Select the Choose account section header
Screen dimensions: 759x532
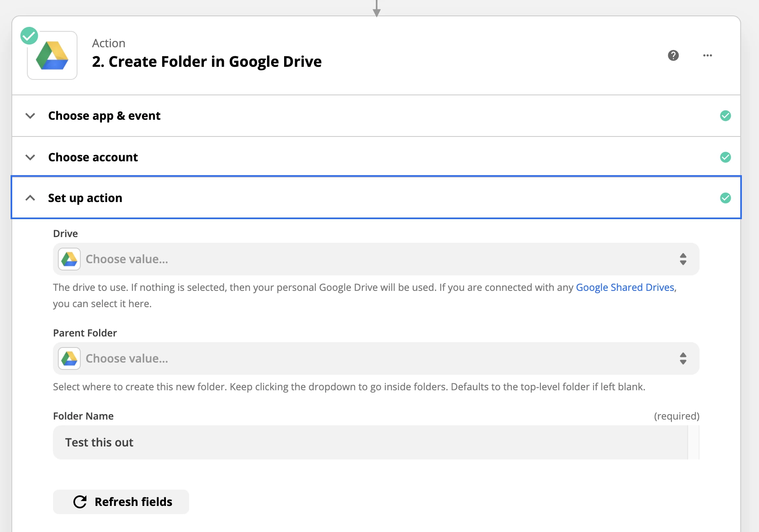click(x=93, y=157)
